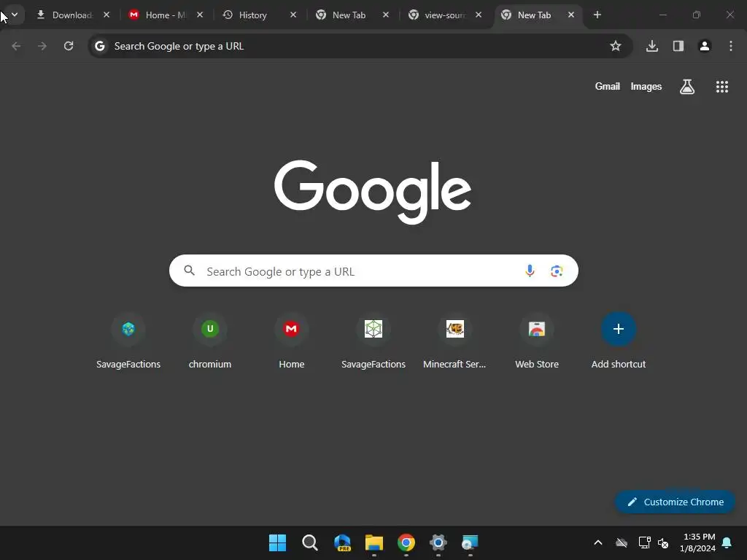Open the Home MEGA shortcut
Image resolution: width=747 pixels, height=560 pixels.
(292, 341)
